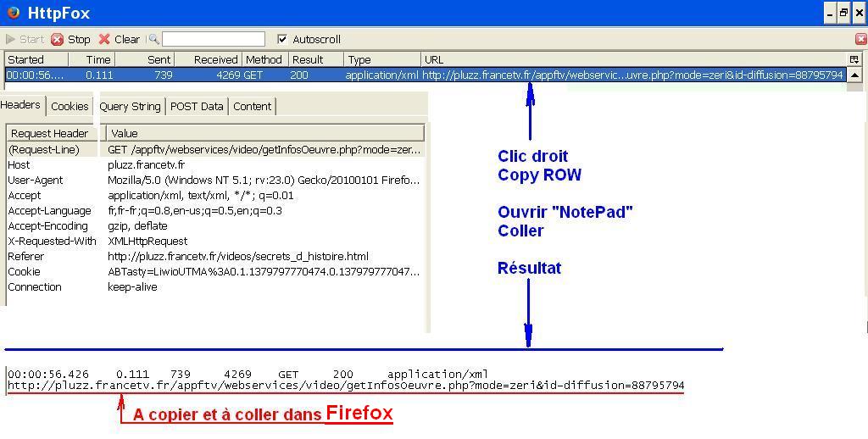Select the Referer header row

[212, 257]
